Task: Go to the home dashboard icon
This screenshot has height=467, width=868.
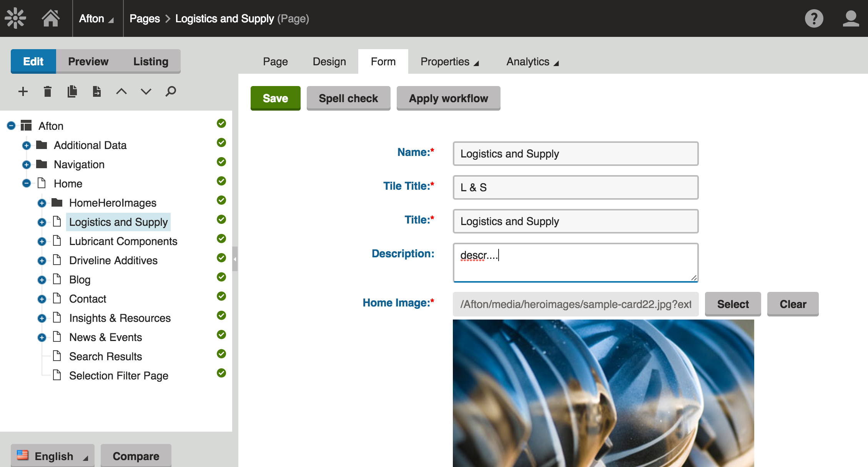Action: (50, 18)
